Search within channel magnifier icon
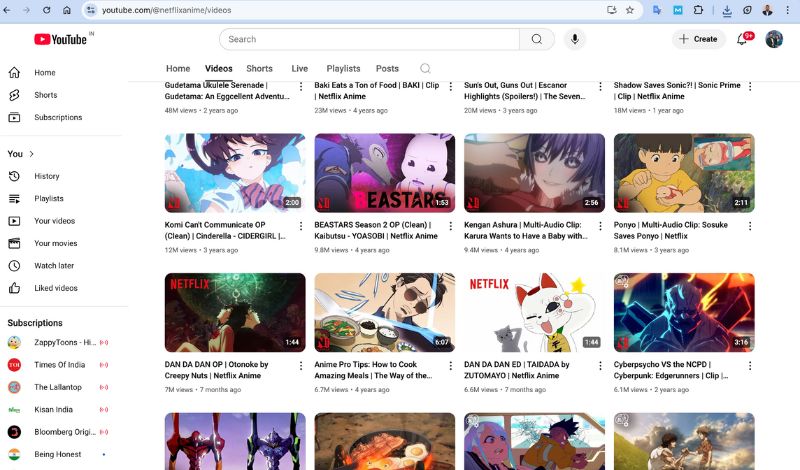The width and height of the screenshot is (800, 470). point(425,68)
